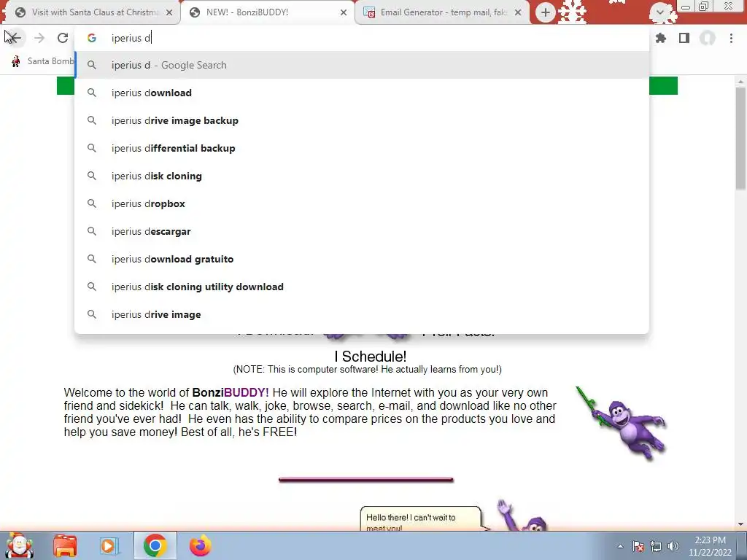The height and width of the screenshot is (560, 747).
Task: Switch to Email Generator tab
Action: 442,12
